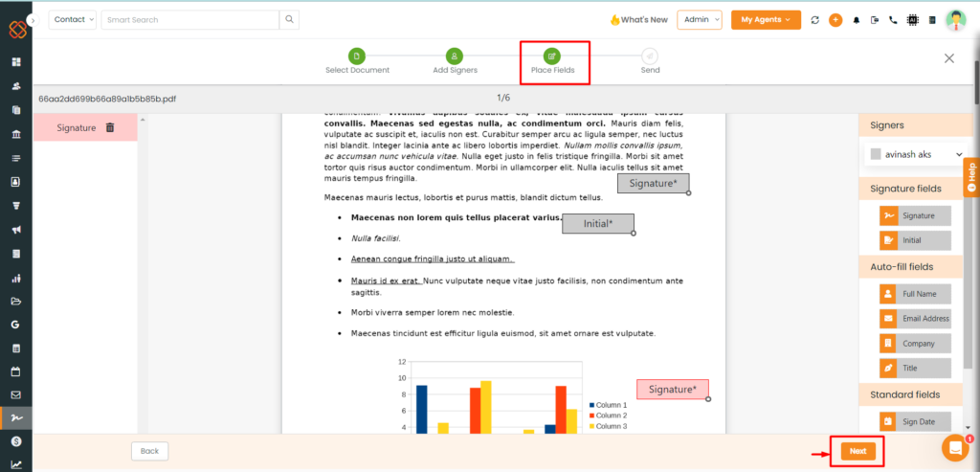This screenshot has height=472, width=980.
Task: Go to Place Fields step
Action: click(552, 62)
